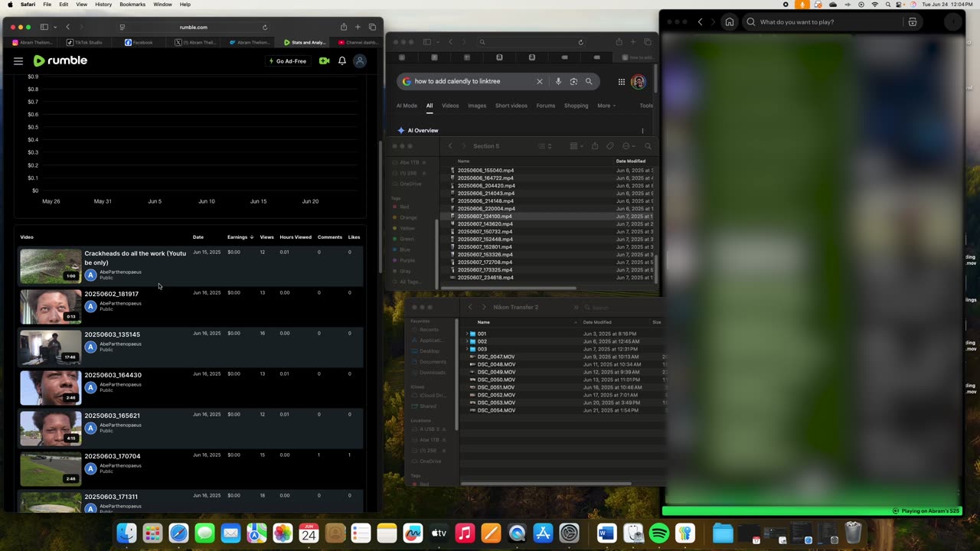980x551 pixels.
Task: Click the green upload video camera icon
Action: (x=325, y=61)
